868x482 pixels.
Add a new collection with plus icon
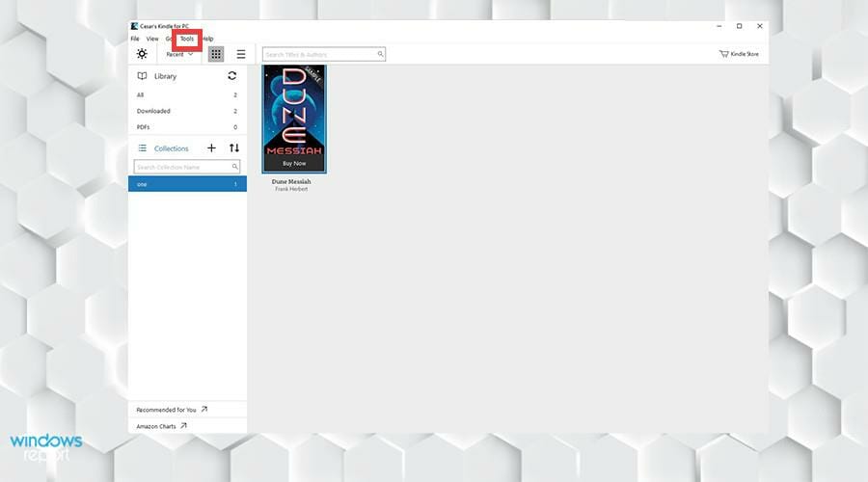(x=211, y=147)
